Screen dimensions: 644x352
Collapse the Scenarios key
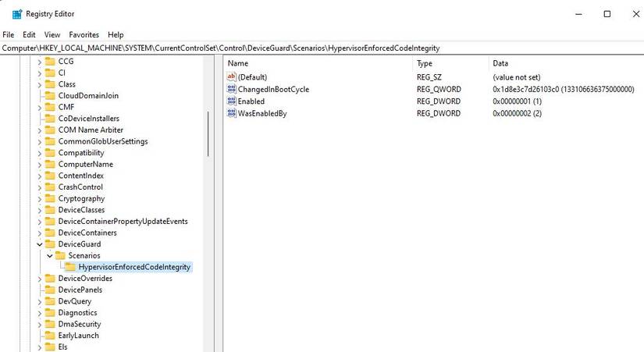tap(50, 256)
